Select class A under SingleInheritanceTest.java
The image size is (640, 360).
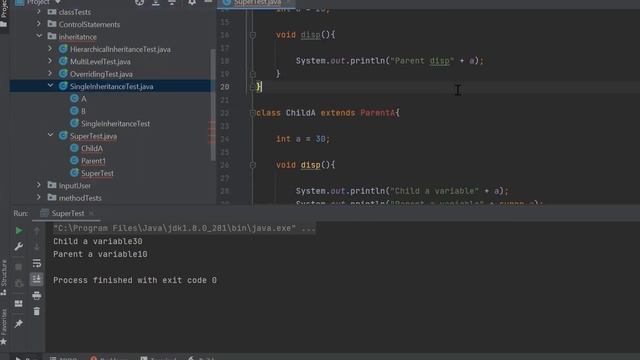tap(83, 99)
